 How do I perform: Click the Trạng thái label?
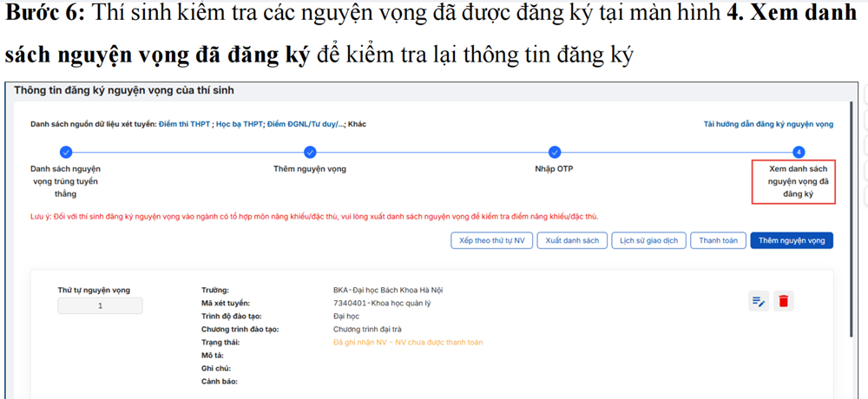220,343
